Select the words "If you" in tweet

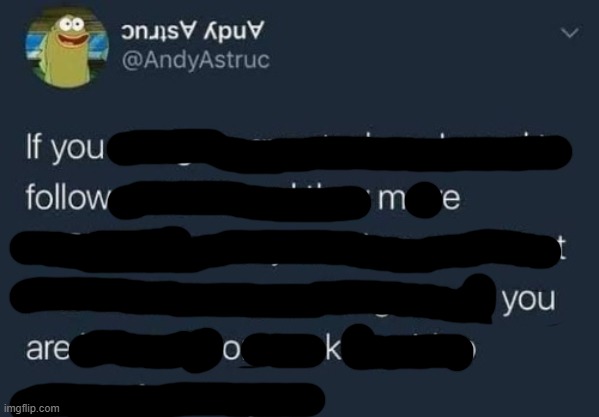coord(65,149)
